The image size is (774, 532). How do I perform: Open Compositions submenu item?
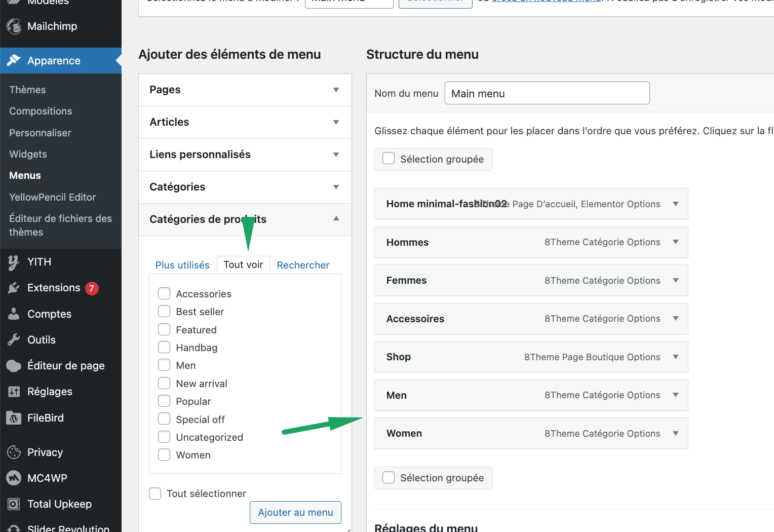[x=41, y=111]
